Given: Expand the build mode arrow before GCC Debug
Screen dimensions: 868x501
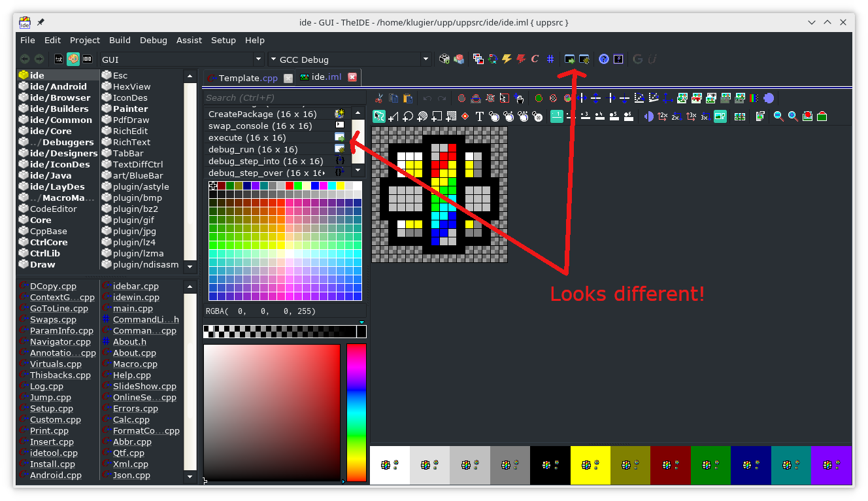Looking at the screenshot, I should click(x=273, y=60).
